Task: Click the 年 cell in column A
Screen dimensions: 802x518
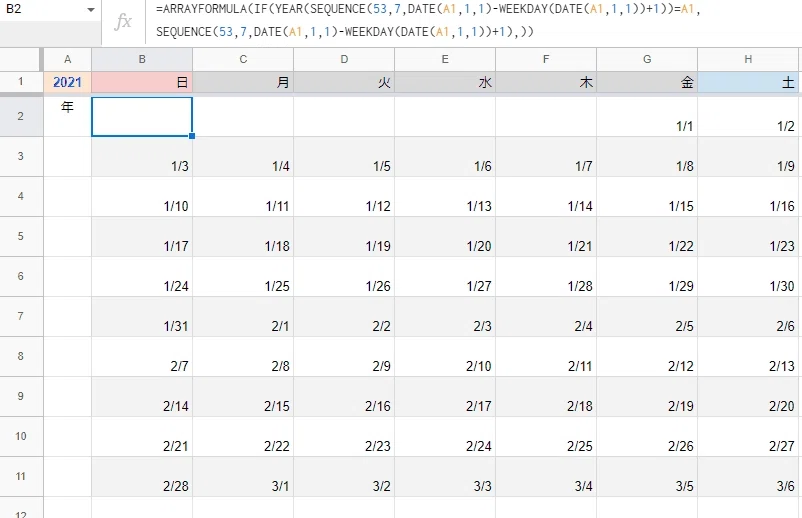Action: coord(68,117)
